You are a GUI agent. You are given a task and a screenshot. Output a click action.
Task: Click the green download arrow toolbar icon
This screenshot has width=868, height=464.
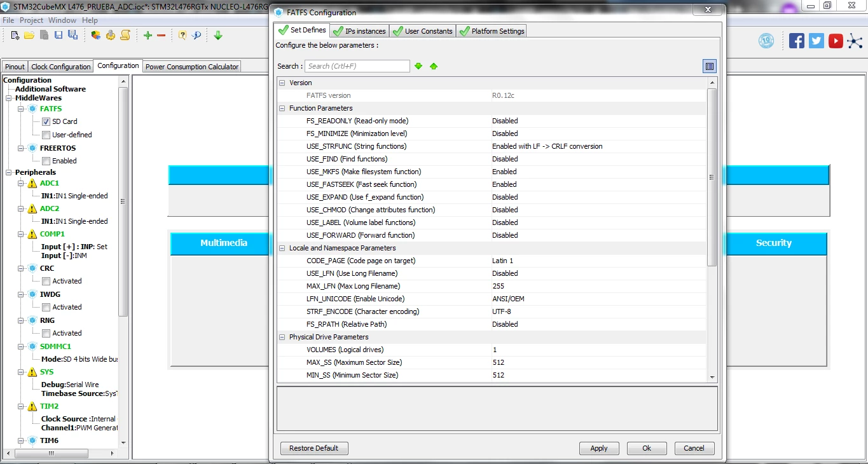(218, 35)
